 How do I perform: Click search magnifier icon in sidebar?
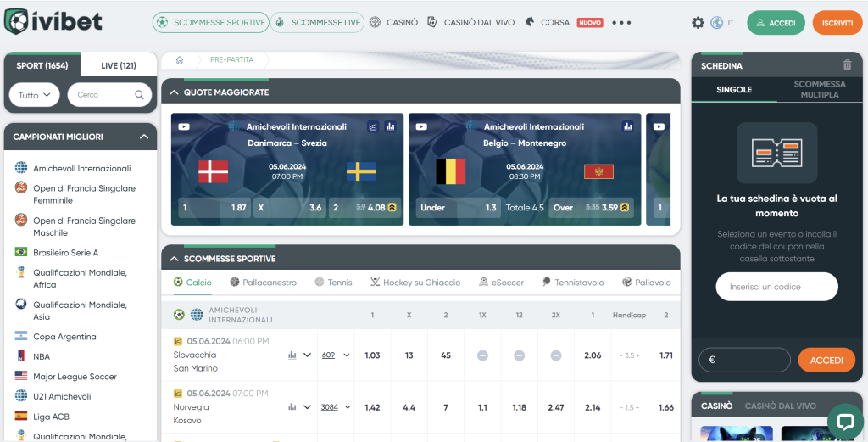[140, 95]
